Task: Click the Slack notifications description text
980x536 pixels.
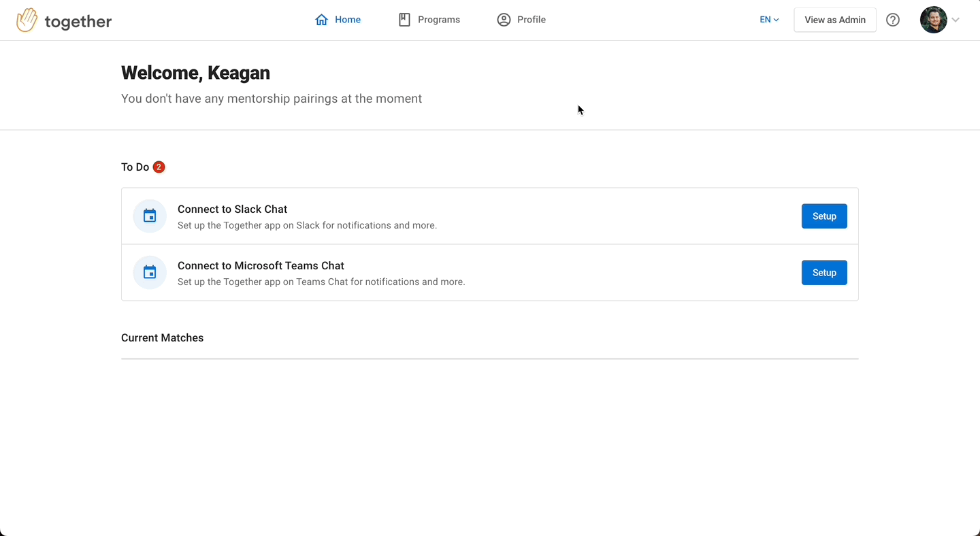Action: [x=308, y=225]
